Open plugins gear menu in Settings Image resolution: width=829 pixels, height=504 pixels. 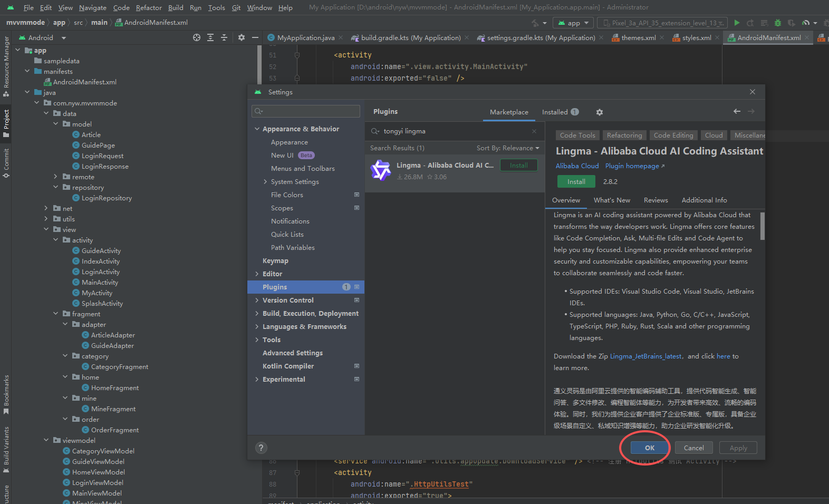[600, 112]
